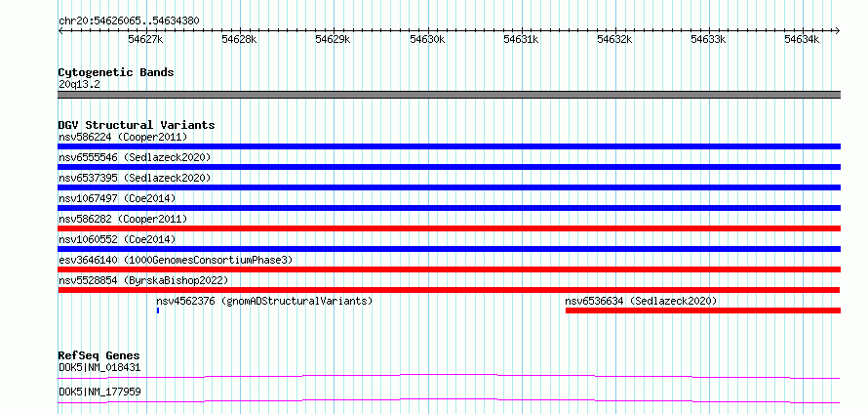Click the nsv1067497 (Coe2014) blue bar
The width and height of the screenshot is (868, 414).
pyautogui.click(x=449, y=208)
